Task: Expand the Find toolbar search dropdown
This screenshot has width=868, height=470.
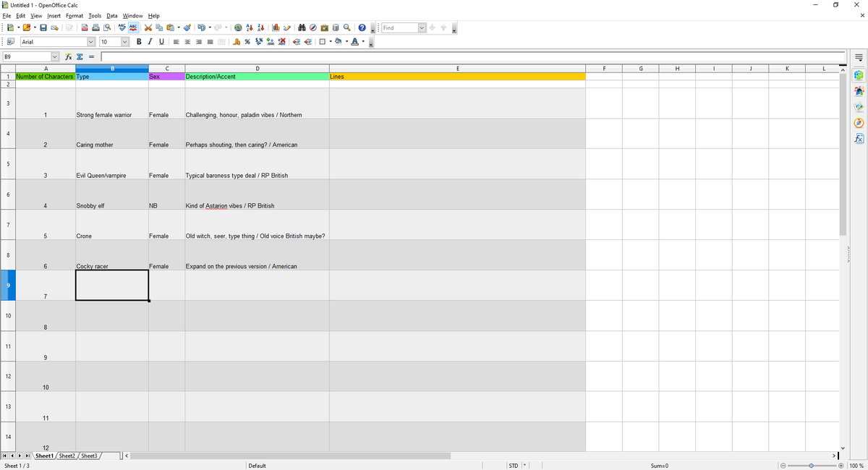Action: [422, 28]
